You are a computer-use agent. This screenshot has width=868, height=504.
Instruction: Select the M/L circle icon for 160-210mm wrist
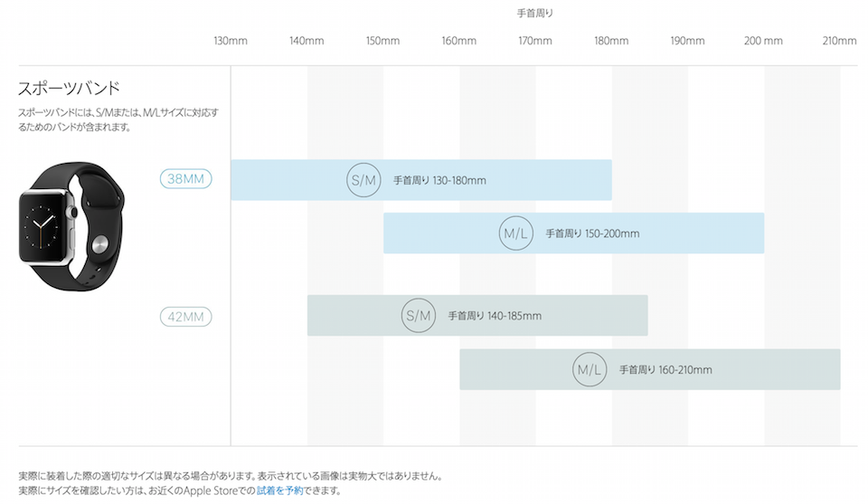[590, 370]
